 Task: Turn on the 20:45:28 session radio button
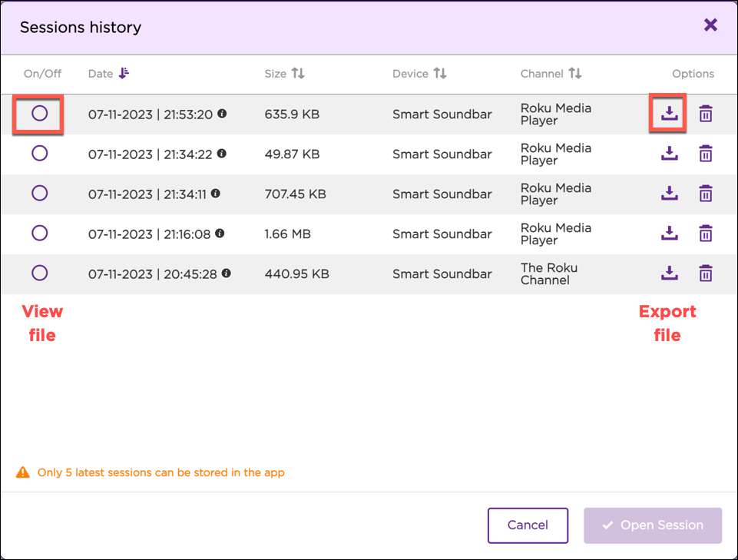[x=39, y=273]
